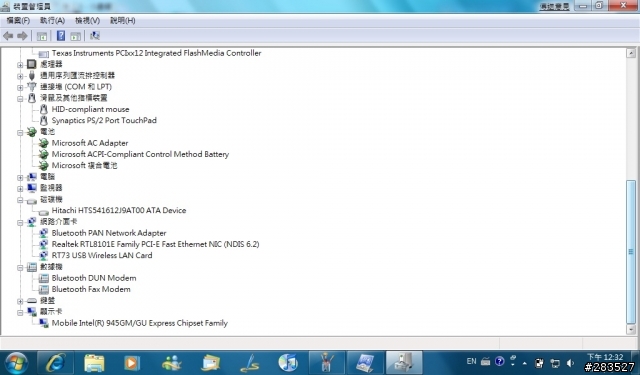Click the 電池 battery category icon

pos(31,132)
